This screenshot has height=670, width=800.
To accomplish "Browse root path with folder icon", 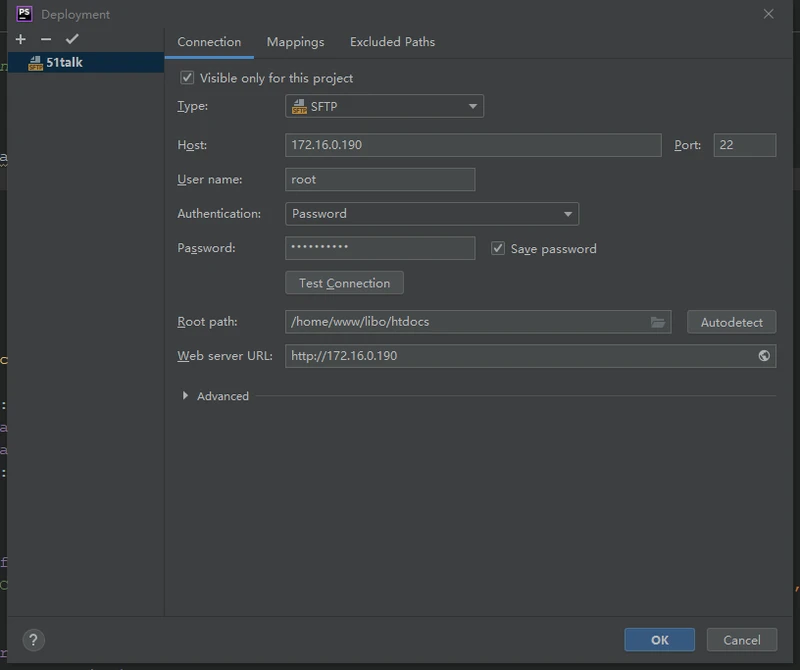I will (x=658, y=322).
